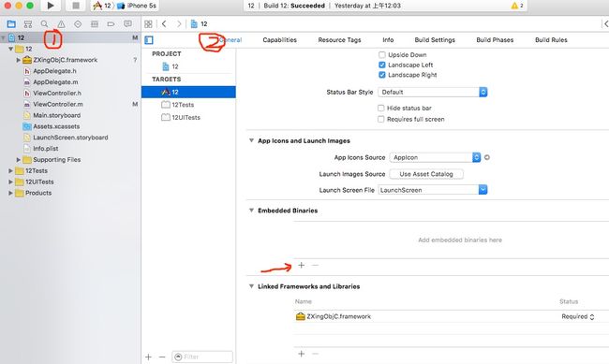Add a linked framework with the plus button
609x364 pixels.
(301, 354)
